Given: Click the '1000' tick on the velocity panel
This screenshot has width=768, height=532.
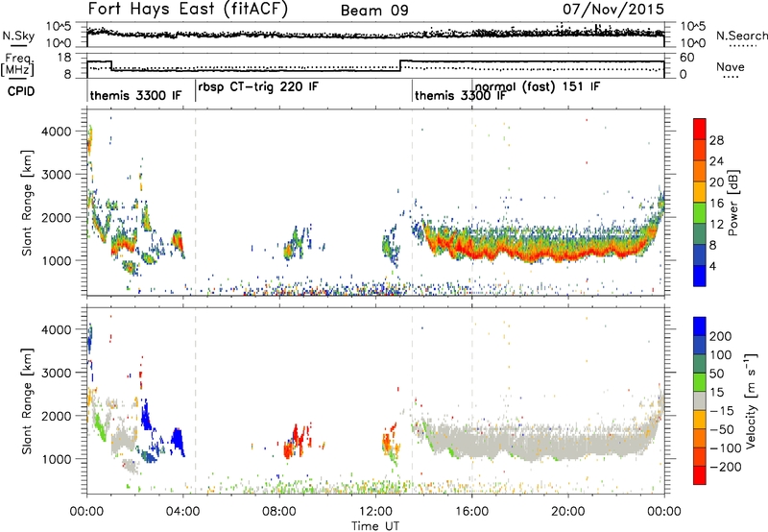Looking at the screenshot, I should click(56, 459).
